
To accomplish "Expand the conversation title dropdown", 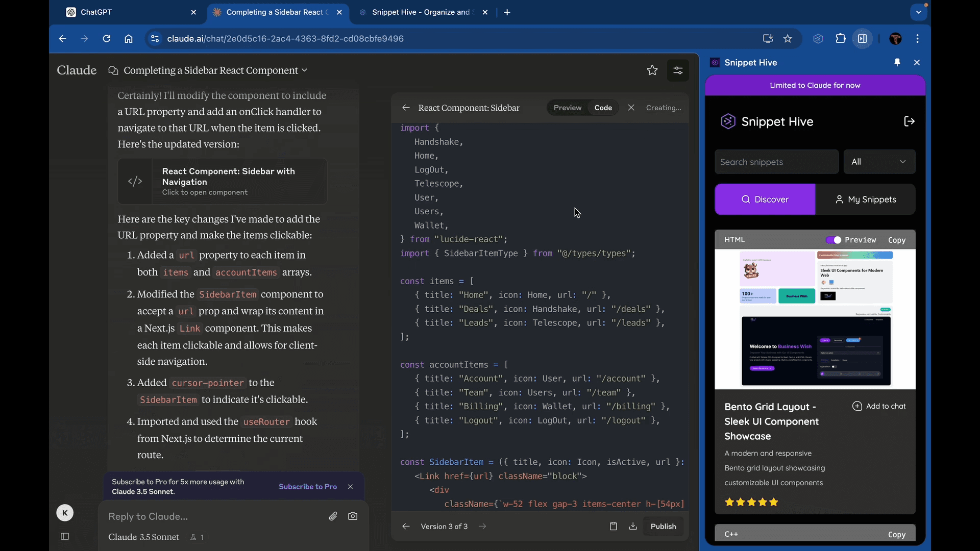I will pyautogui.click(x=305, y=70).
